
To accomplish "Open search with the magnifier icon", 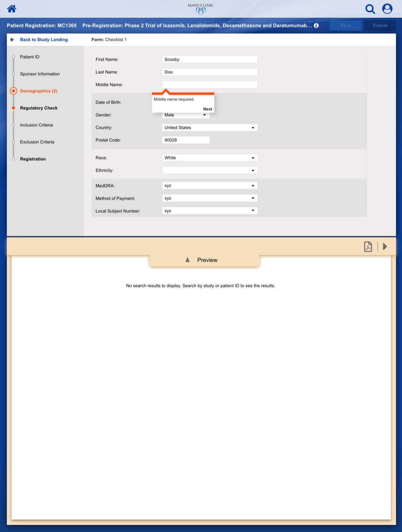I will [x=370, y=9].
